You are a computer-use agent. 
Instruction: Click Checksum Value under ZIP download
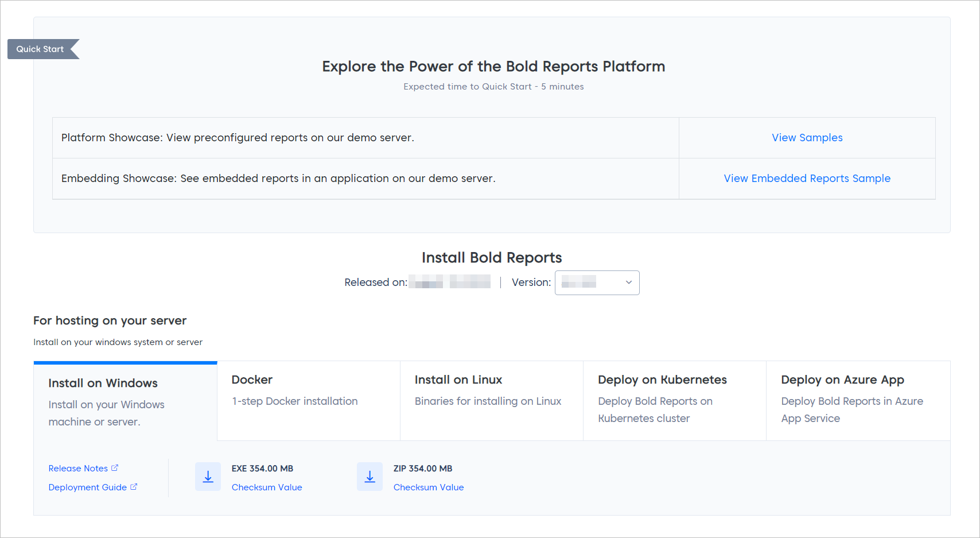(429, 487)
